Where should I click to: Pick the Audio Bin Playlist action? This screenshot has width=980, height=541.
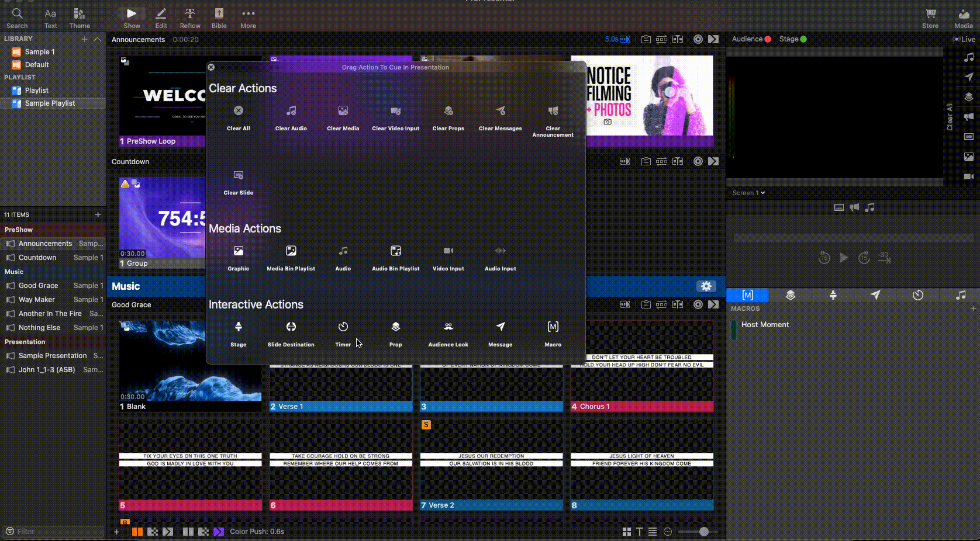396,251
